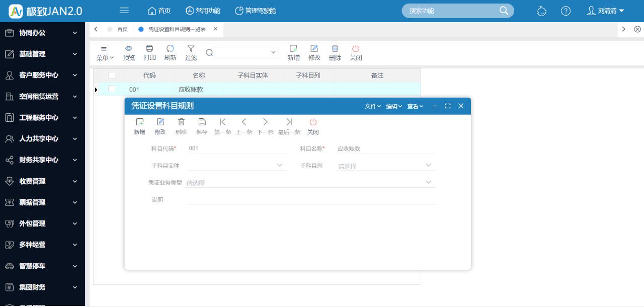Tick the checkbox beside 应收账款 record
644x307 pixels.
click(111, 89)
